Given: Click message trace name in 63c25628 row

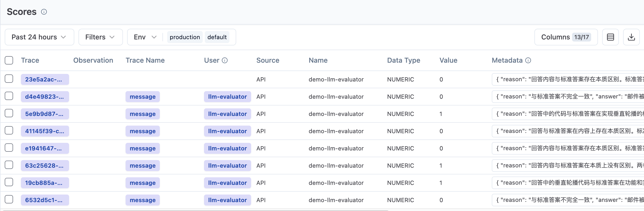Looking at the screenshot, I should click(x=143, y=166).
